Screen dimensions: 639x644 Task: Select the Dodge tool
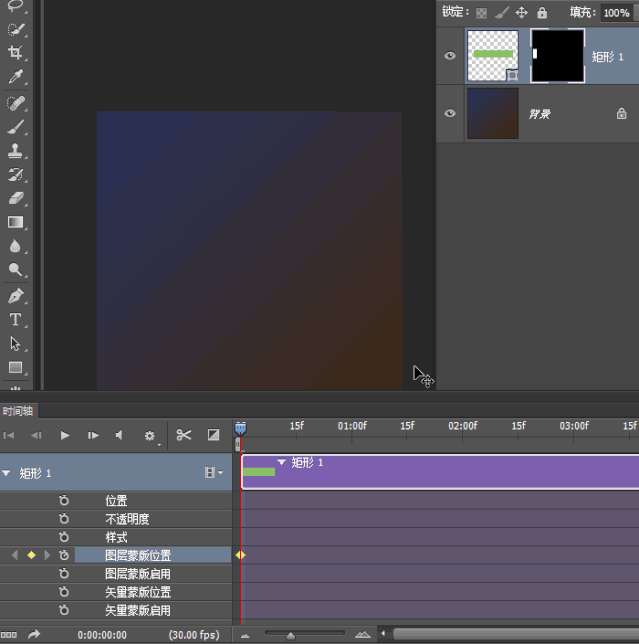pos(15,270)
